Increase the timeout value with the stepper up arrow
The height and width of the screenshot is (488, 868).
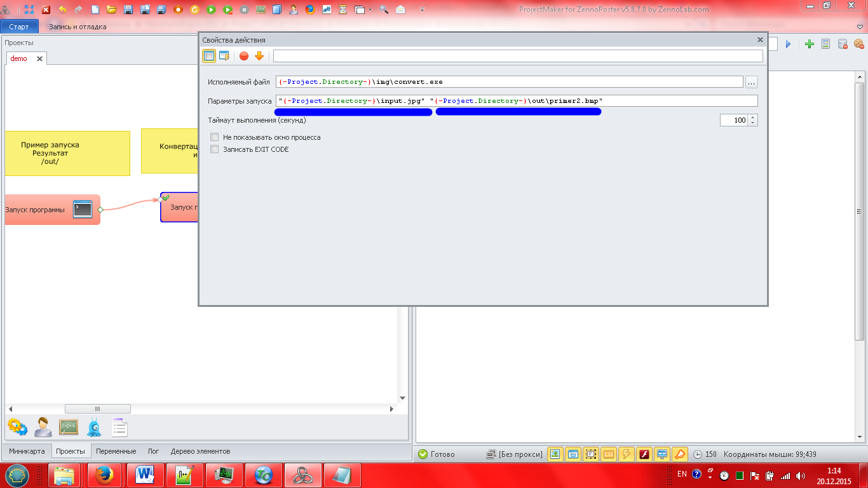click(x=754, y=118)
